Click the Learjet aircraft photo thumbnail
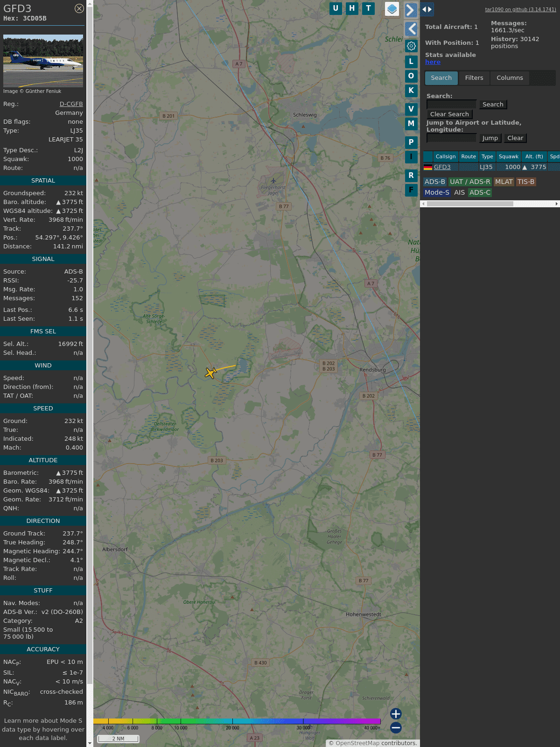Screen dimensions: 560x747 point(43,61)
